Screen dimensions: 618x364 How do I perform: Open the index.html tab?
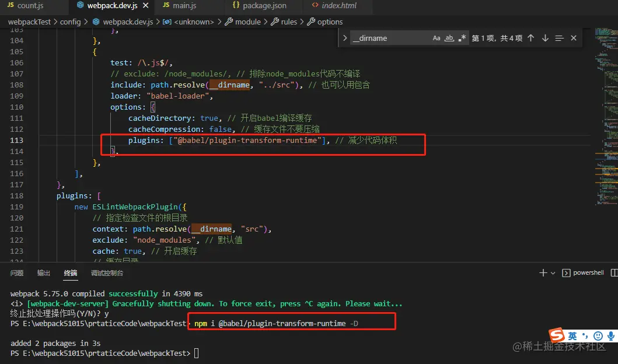(x=334, y=5)
